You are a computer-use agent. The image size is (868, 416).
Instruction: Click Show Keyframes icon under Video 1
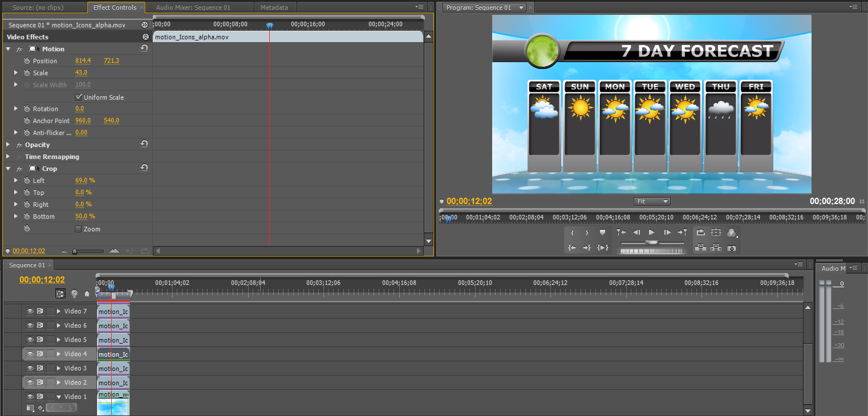point(40,408)
